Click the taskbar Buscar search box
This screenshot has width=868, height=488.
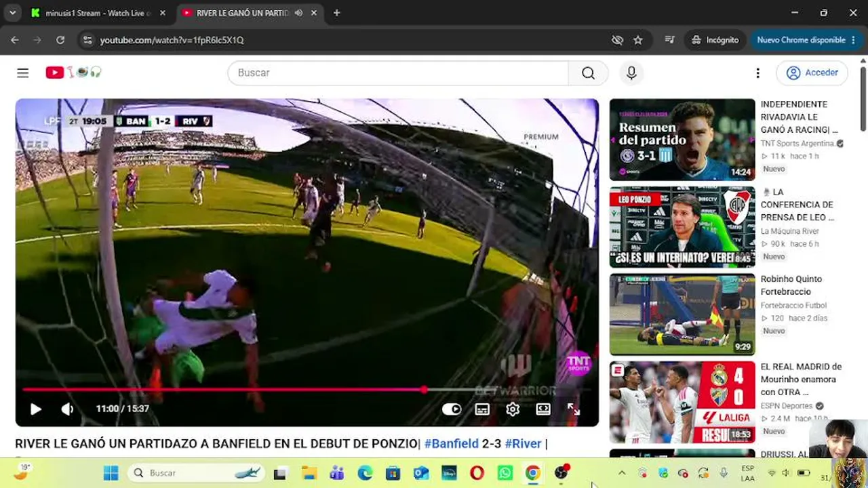click(196, 473)
